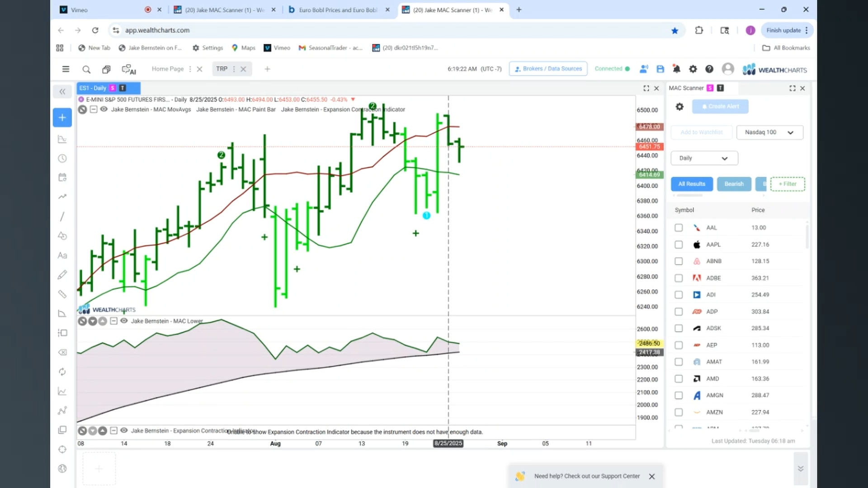The width and height of the screenshot is (868, 488).
Task: Add a new workspace tab
Action: click(x=267, y=69)
